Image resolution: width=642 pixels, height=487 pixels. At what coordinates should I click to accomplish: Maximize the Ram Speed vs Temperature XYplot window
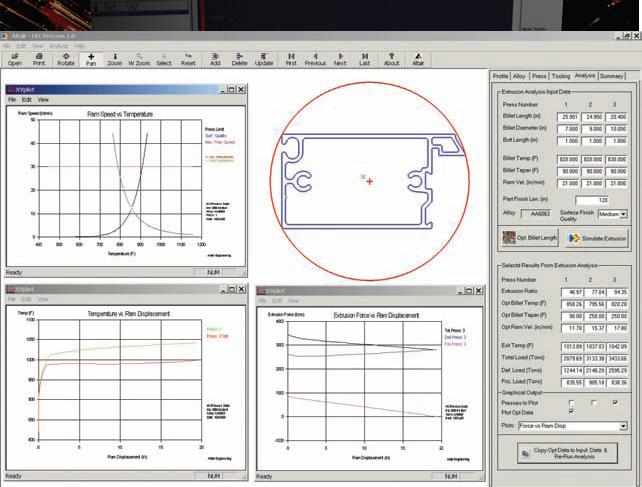tap(232, 89)
